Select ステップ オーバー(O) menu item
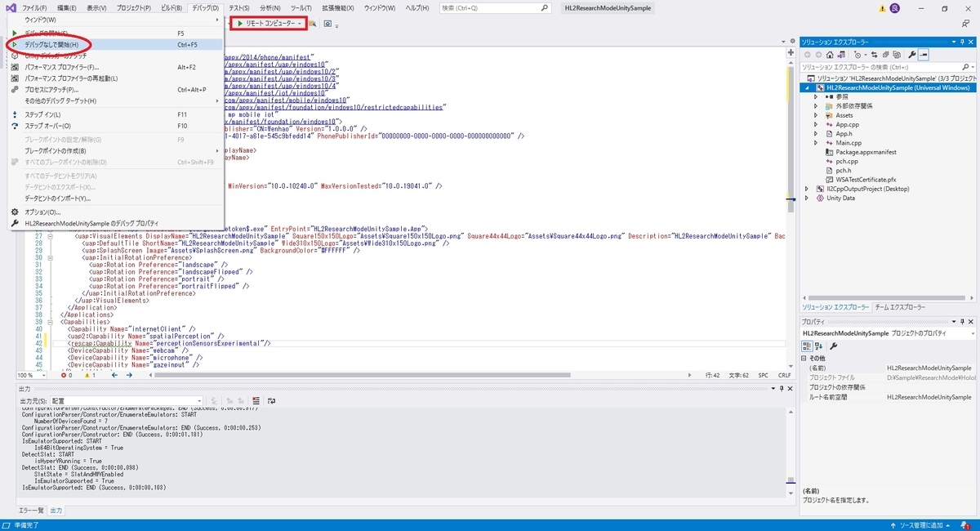The height and width of the screenshot is (531, 980). tap(115, 126)
